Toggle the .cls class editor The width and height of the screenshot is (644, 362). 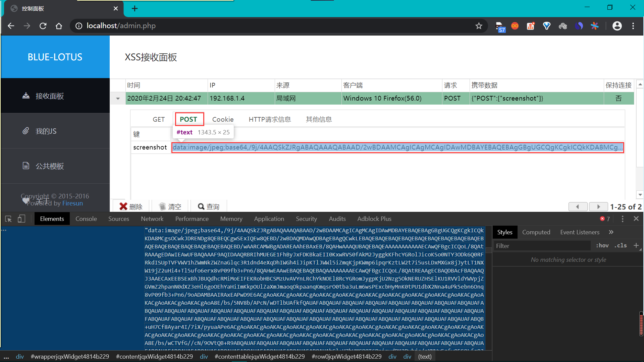[x=620, y=245]
